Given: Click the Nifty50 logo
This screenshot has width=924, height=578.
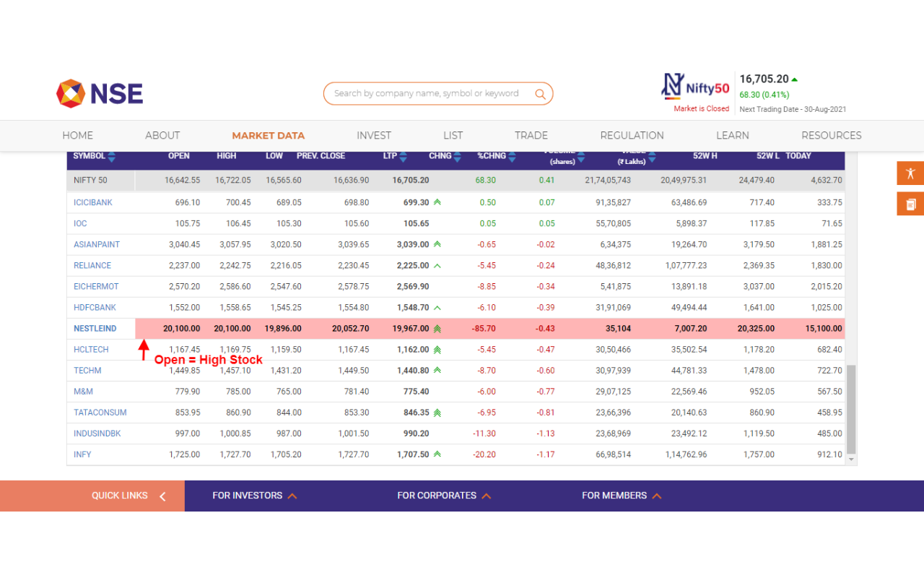Looking at the screenshot, I should [x=695, y=87].
